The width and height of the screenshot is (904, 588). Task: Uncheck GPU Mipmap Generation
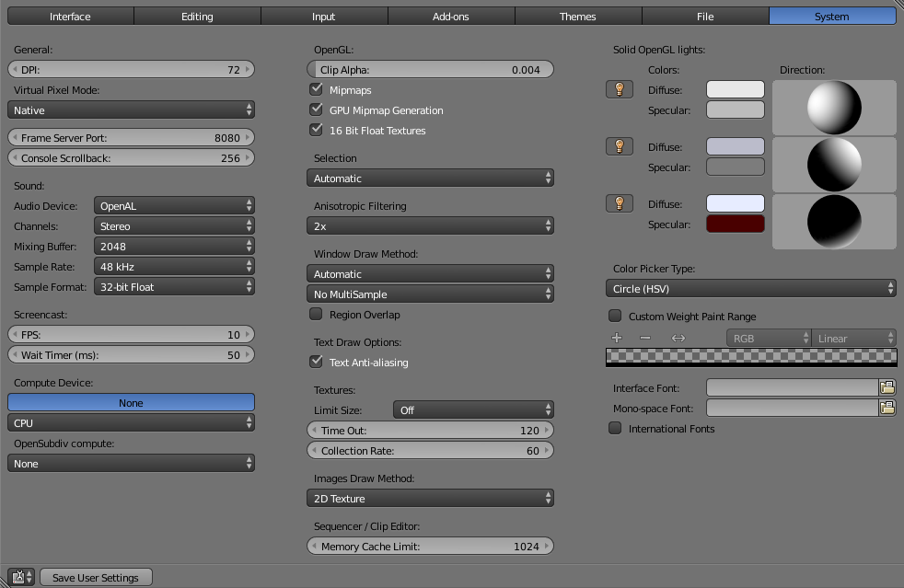tap(316, 109)
